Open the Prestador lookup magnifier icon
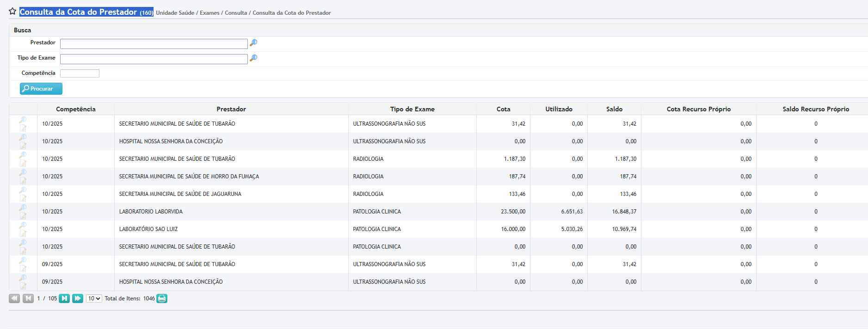The height and width of the screenshot is (329, 868). [253, 43]
